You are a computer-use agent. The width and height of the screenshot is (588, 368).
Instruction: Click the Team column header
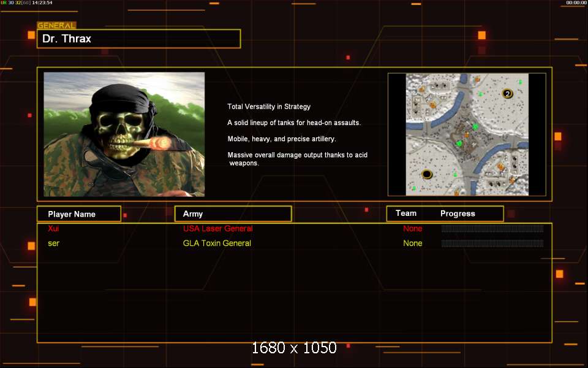[406, 213]
